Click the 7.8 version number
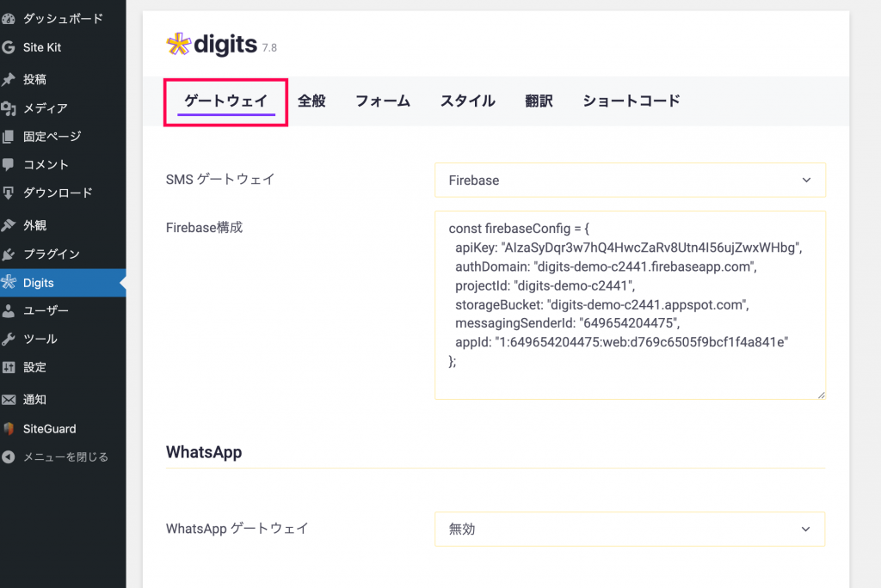Image resolution: width=881 pixels, height=588 pixels. [269, 48]
